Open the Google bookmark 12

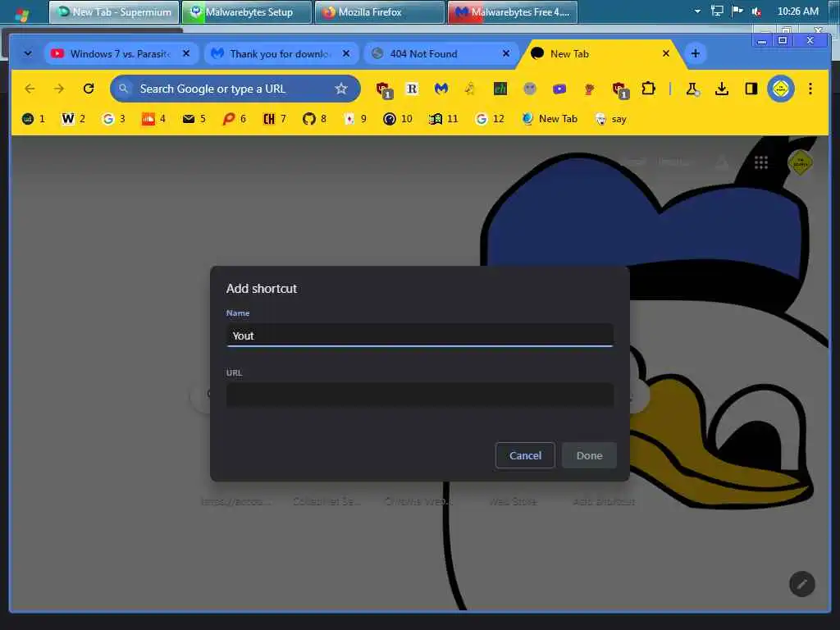click(490, 119)
